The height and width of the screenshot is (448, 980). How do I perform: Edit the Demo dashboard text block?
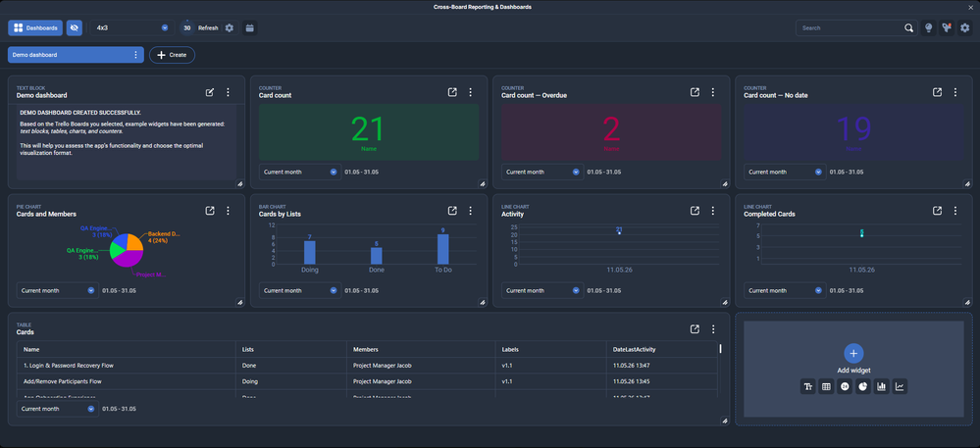[x=210, y=92]
